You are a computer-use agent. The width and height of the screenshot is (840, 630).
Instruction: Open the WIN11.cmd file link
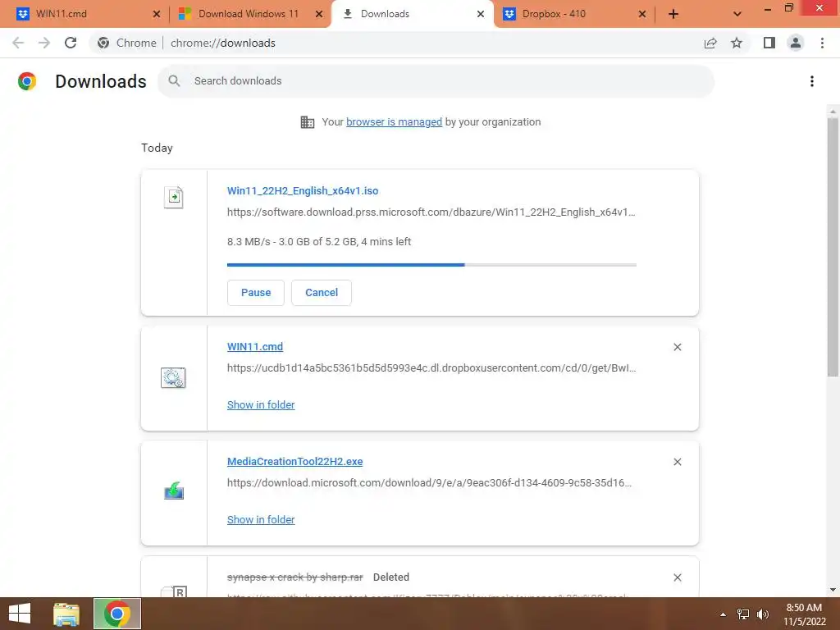(255, 347)
